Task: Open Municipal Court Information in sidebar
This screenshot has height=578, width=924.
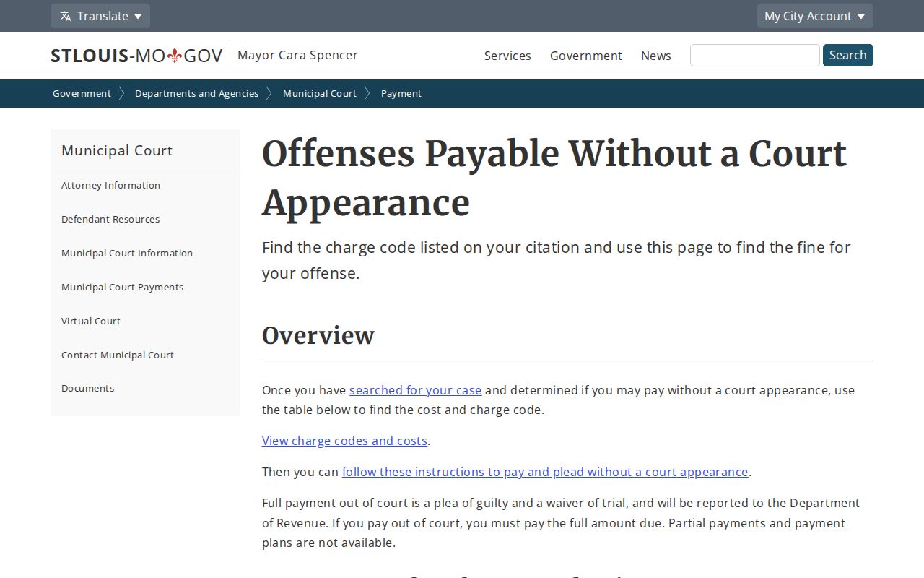Action: [127, 253]
